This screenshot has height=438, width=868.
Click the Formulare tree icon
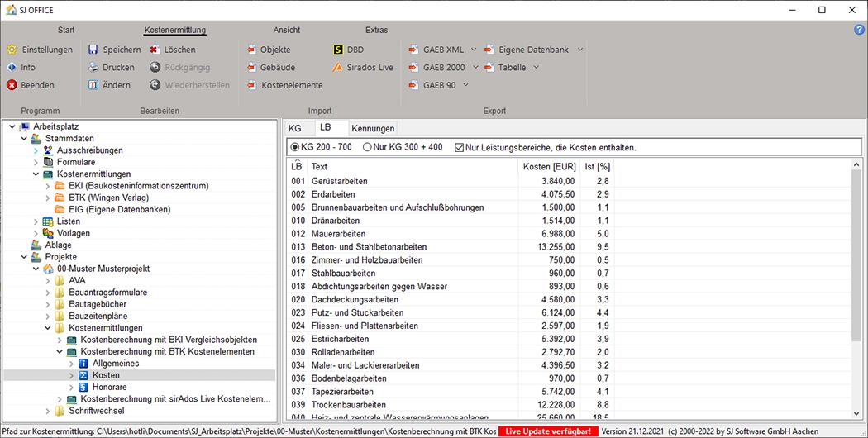(x=48, y=162)
